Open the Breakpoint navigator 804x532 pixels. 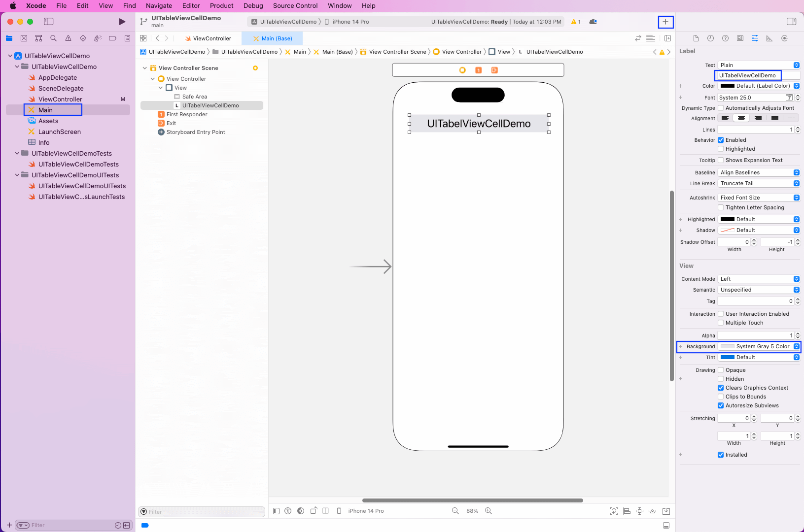tap(112, 38)
